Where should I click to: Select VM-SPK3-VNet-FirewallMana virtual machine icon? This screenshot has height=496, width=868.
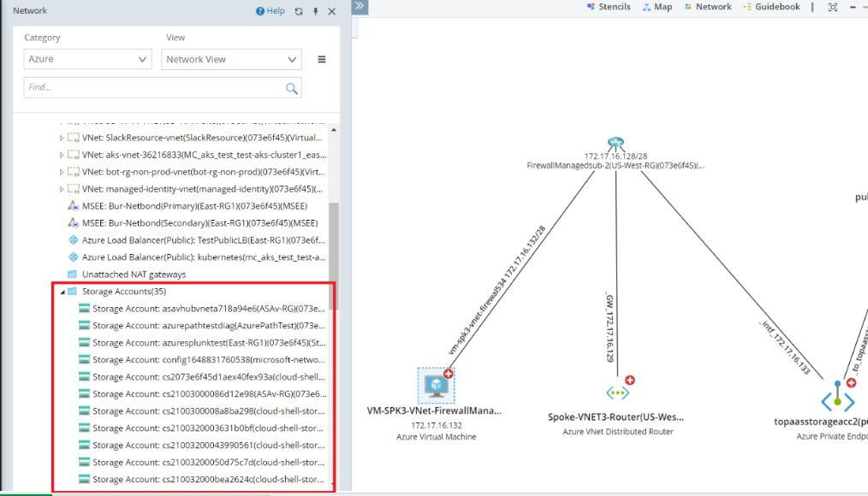(x=437, y=386)
